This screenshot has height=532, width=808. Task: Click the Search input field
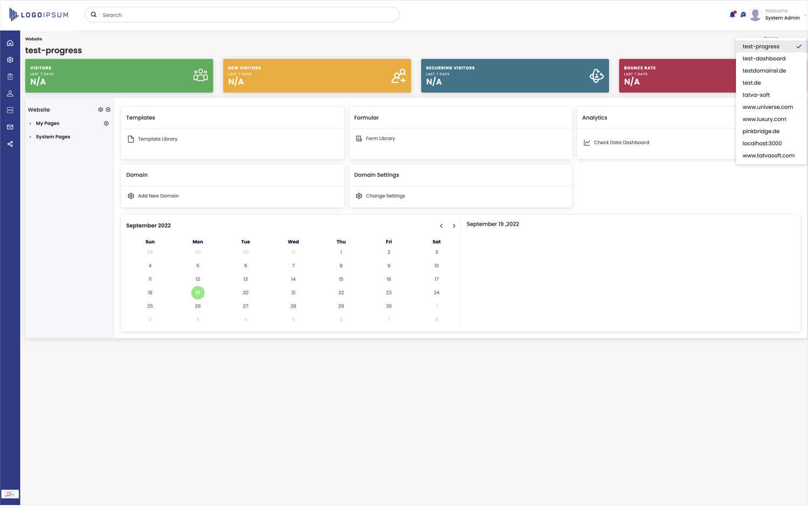(242, 15)
